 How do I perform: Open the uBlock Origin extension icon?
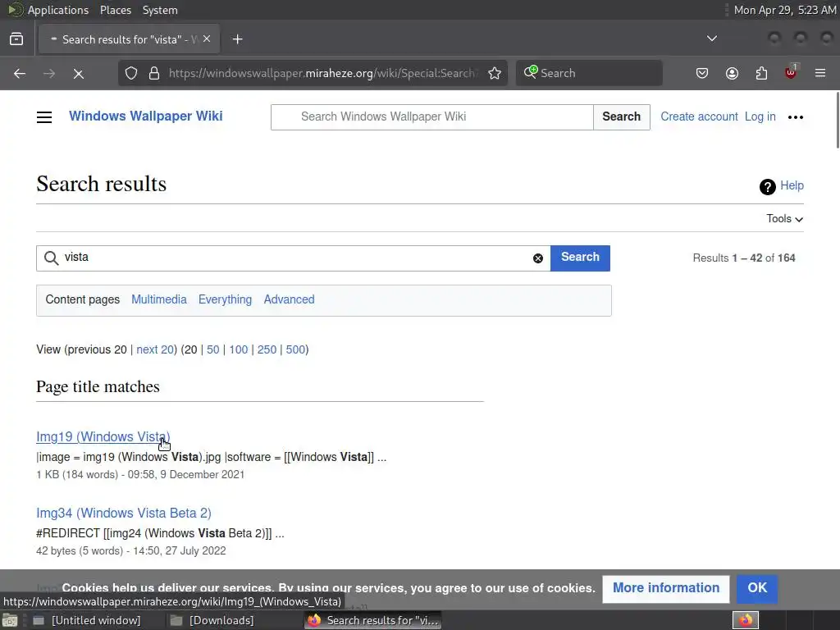coord(791,72)
